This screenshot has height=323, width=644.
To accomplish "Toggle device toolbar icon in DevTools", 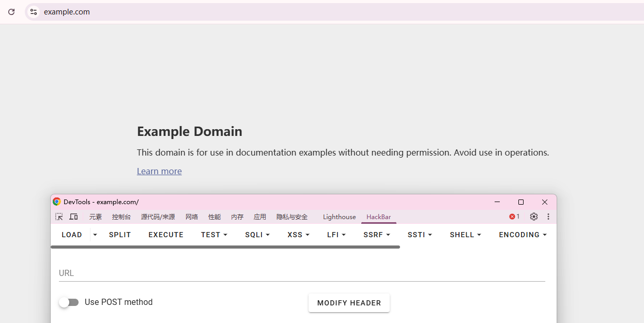I will tap(73, 217).
